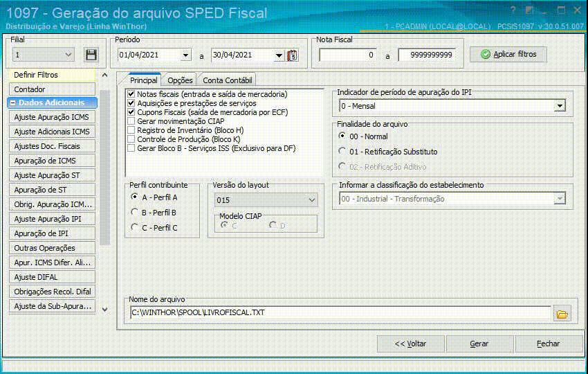Screen dimensions: 588x374
Task: Click the help question mark icon
Action: tap(513, 10)
